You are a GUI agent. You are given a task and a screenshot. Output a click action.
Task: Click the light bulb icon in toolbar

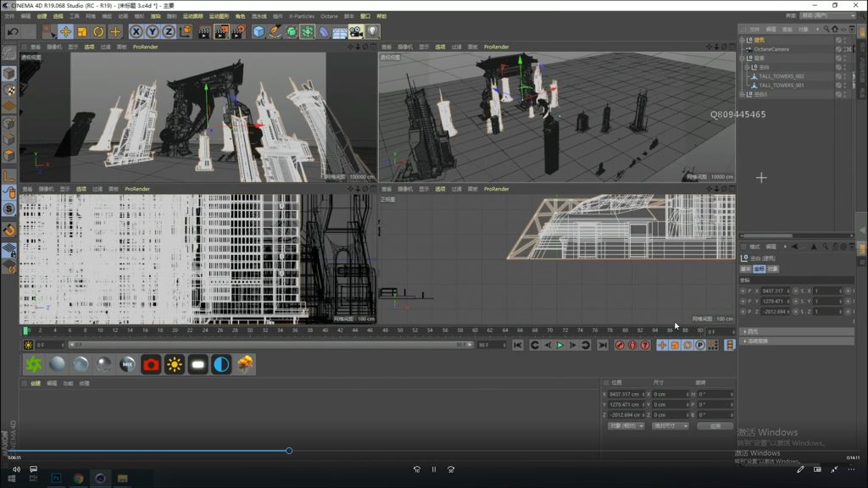372,32
